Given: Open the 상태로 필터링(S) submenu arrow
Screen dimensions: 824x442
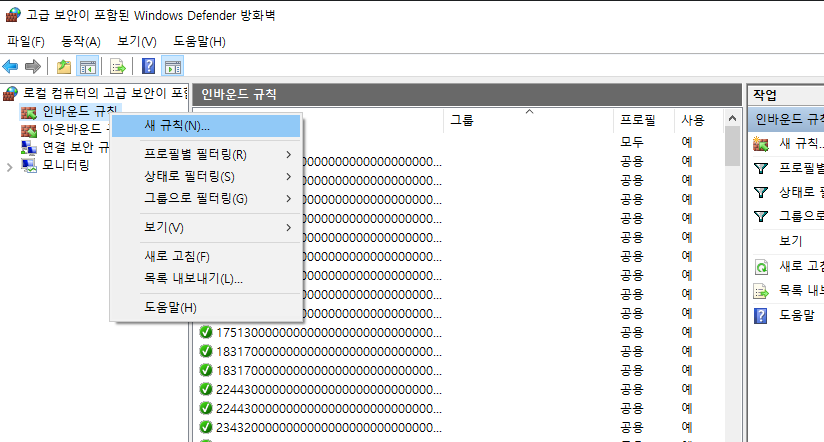Looking at the screenshot, I should coord(289,177).
